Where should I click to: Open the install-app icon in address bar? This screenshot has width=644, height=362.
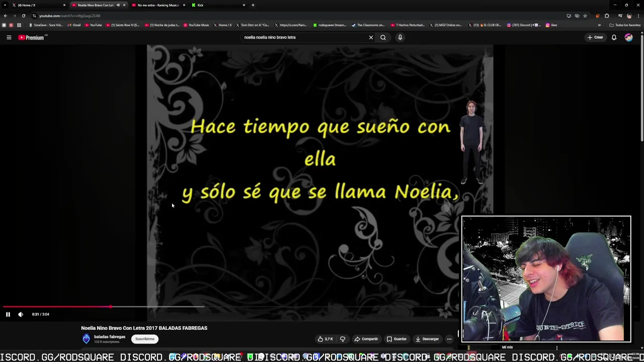(x=569, y=16)
